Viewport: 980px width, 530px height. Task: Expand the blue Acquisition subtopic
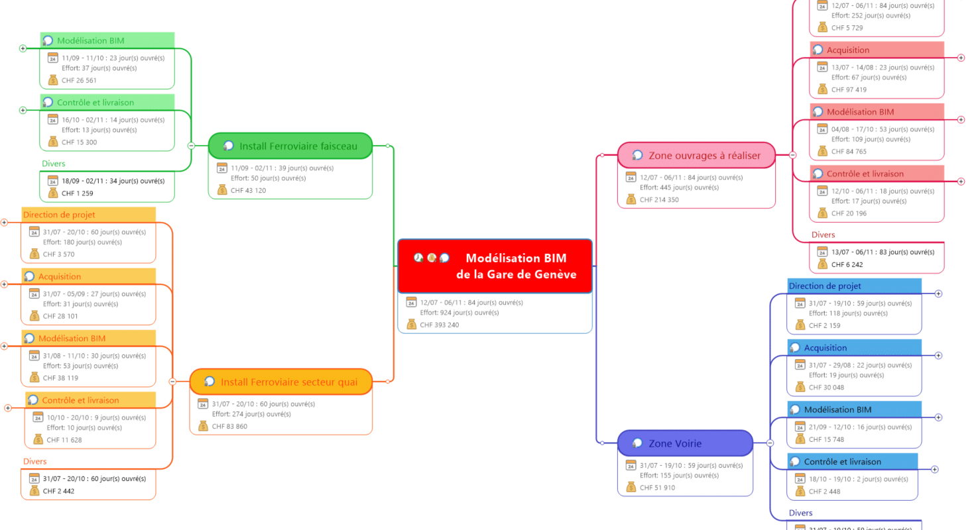pos(938,356)
